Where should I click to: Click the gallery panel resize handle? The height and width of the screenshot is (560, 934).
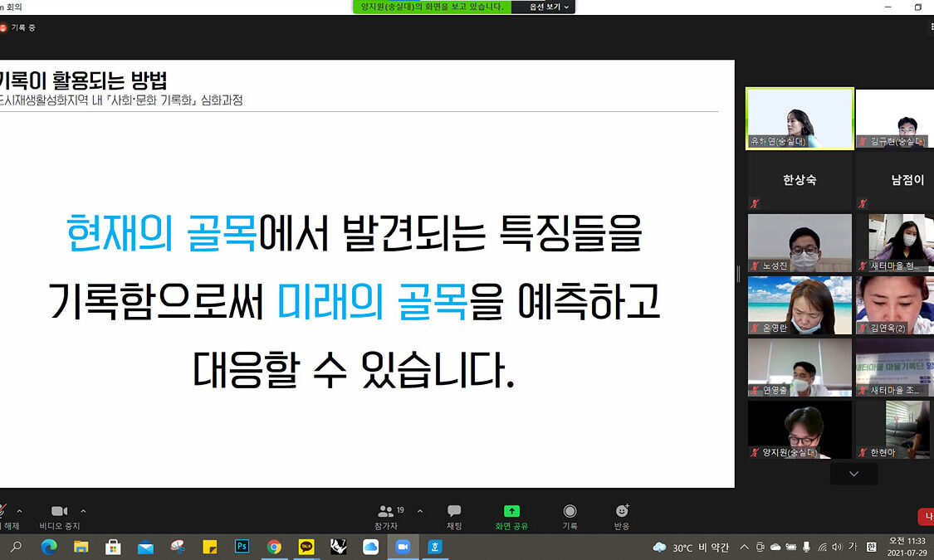tap(738, 274)
